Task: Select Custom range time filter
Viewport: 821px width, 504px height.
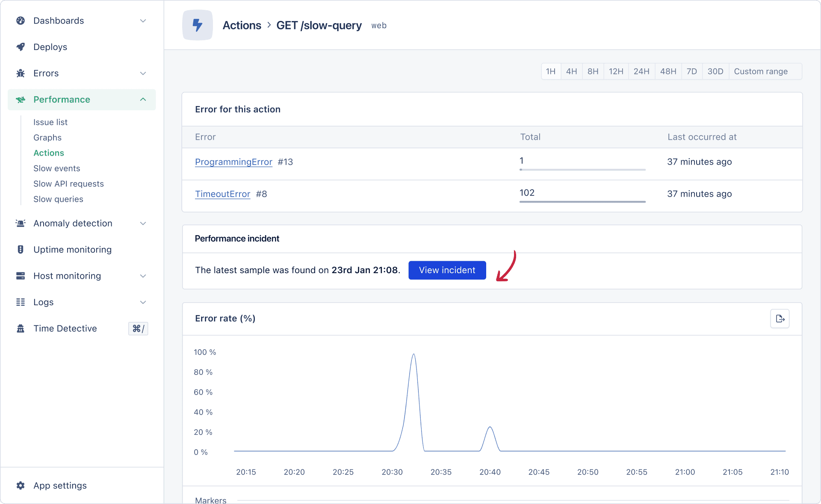Action: click(760, 71)
